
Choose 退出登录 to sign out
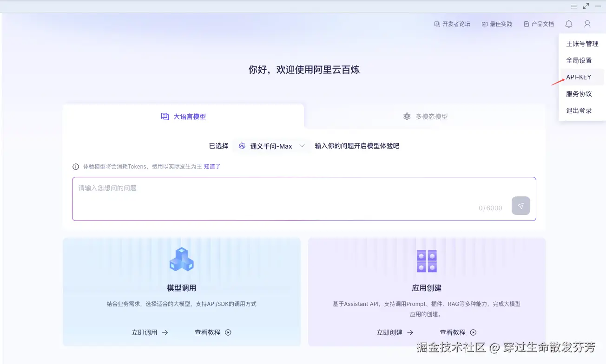pos(582,110)
